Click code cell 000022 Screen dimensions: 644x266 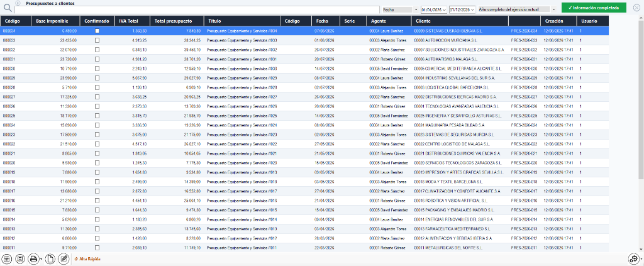pos(9,144)
